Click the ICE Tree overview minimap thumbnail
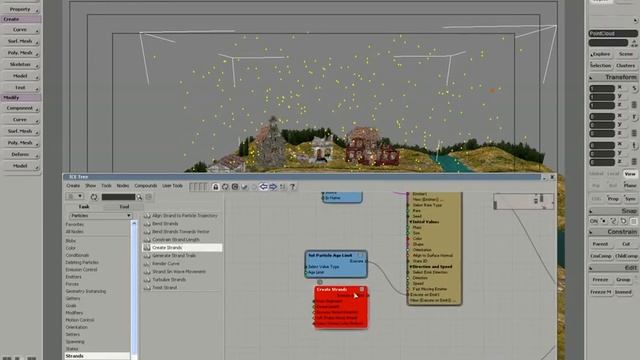 pos(523,201)
